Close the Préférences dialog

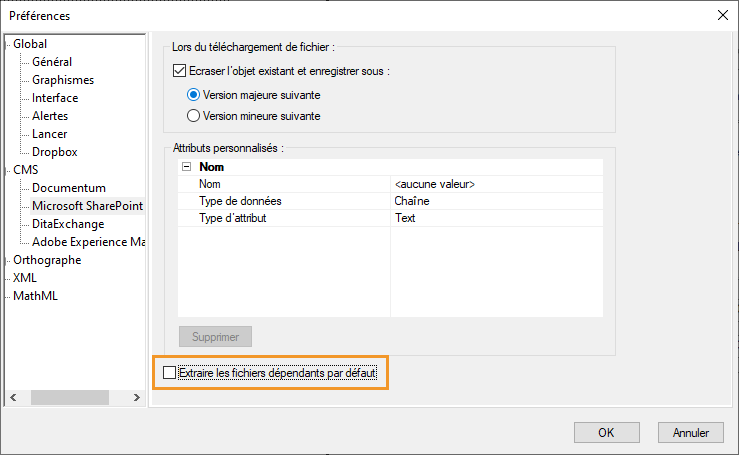click(x=722, y=15)
